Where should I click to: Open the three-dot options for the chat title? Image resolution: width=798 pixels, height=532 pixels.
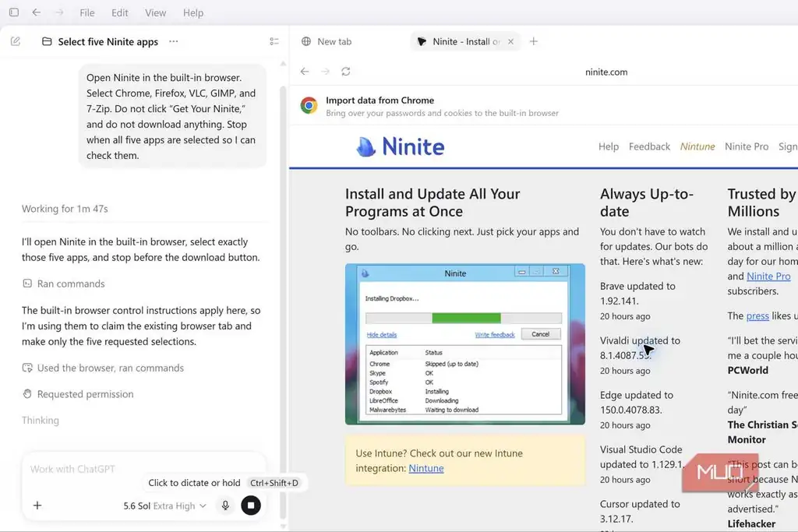(x=174, y=41)
